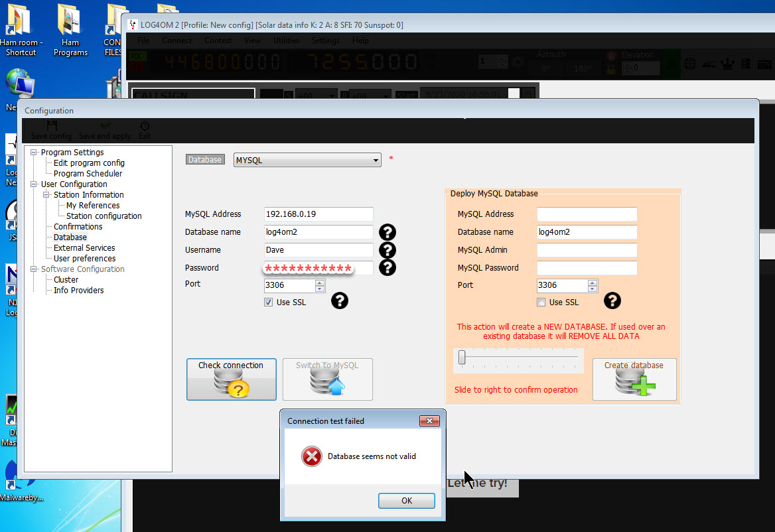
Task: Select the Database item in configuration tree
Action: [70, 237]
